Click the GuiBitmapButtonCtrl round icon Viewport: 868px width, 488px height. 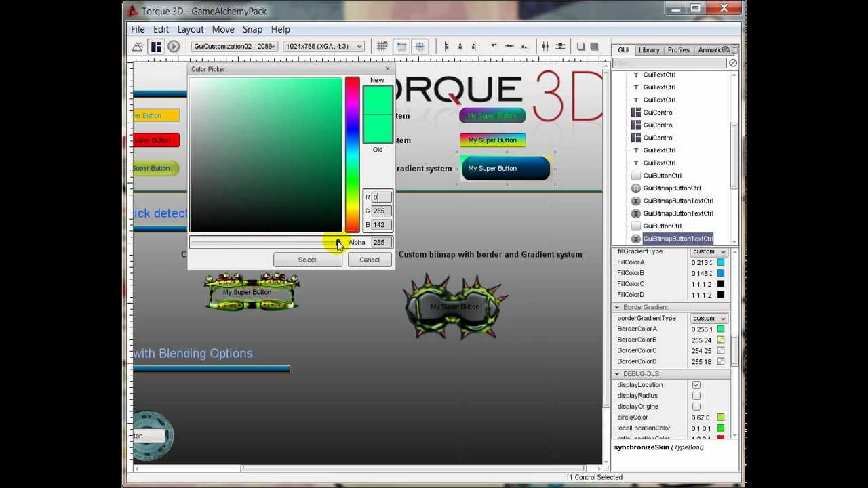tap(636, 188)
